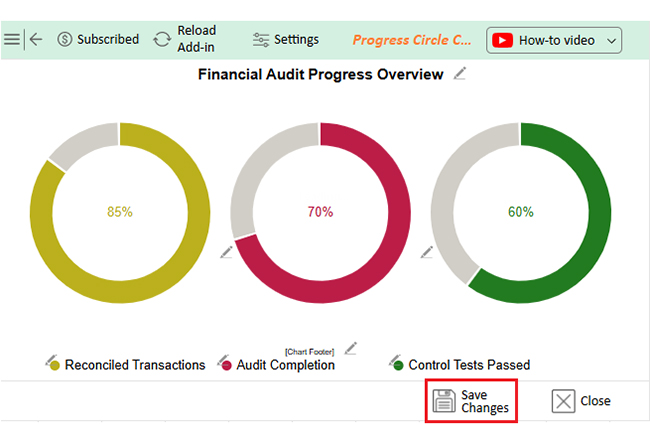The height and width of the screenshot is (444, 650).
Task: Open Settings from the toolbar
Action: tap(286, 40)
